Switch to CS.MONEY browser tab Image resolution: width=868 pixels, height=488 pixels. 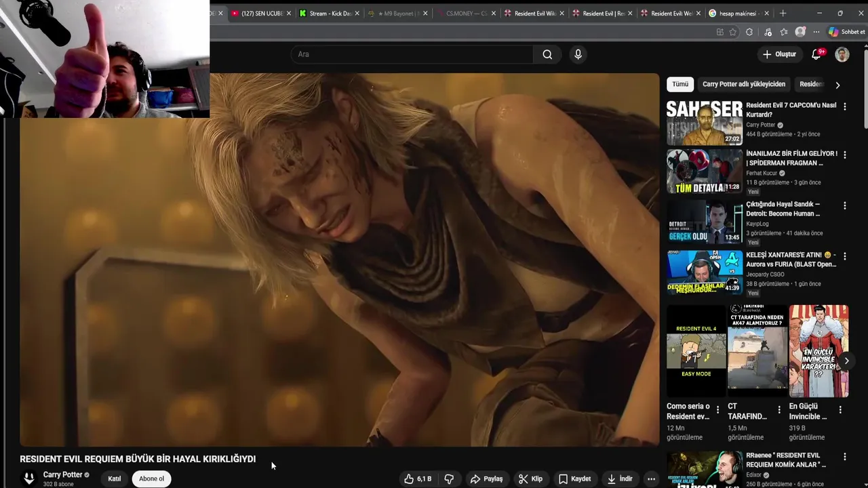[x=467, y=13]
